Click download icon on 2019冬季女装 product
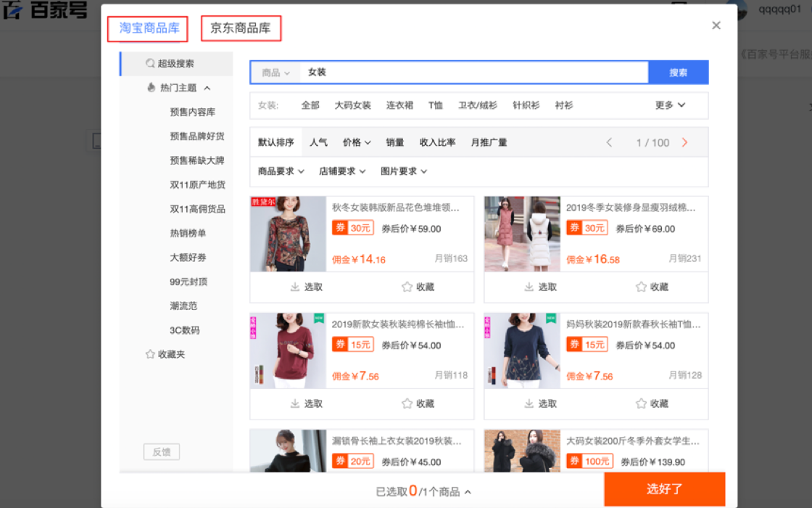The height and width of the screenshot is (508, 812). (529, 287)
